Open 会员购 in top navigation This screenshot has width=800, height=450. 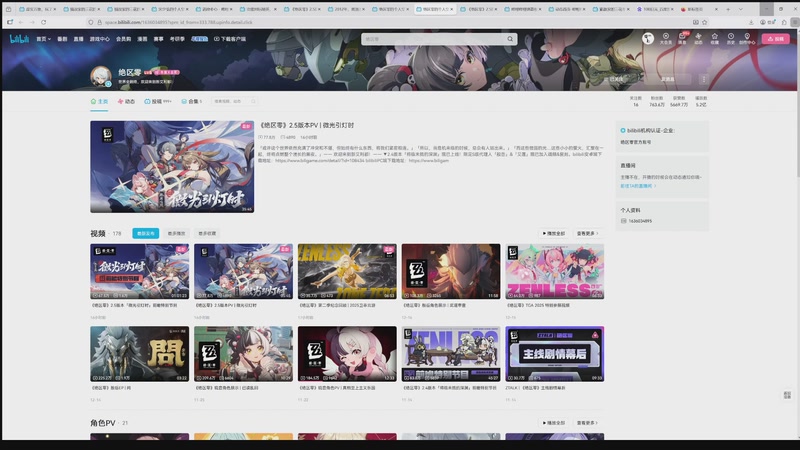[123, 39]
